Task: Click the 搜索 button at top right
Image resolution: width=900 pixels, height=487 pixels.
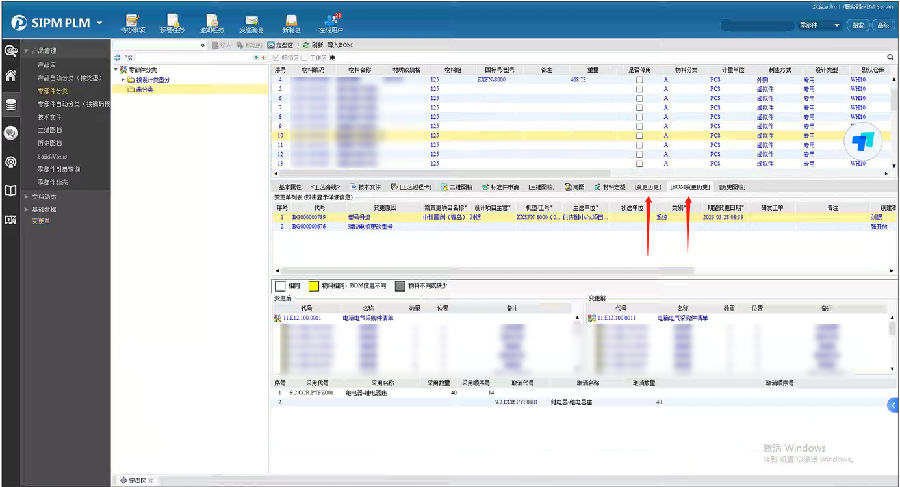Action: click(858, 25)
